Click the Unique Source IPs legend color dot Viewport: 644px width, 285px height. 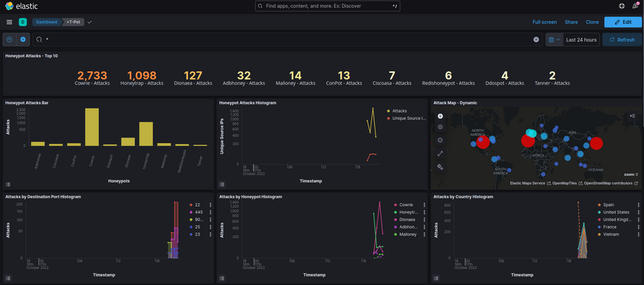tap(388, 118)
